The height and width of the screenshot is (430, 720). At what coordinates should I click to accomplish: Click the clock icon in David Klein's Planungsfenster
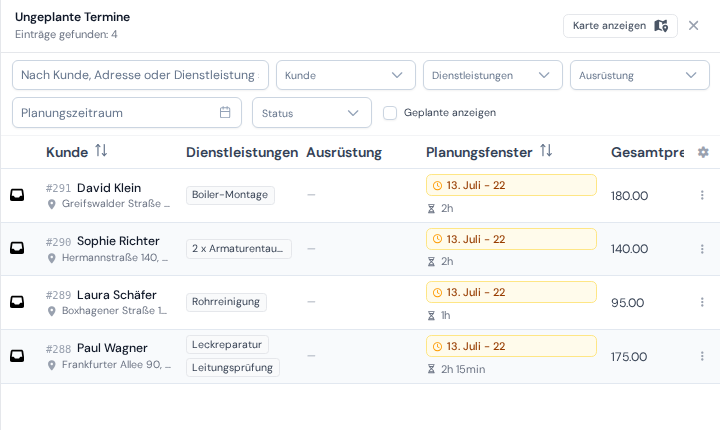click(x=438, y=186)
